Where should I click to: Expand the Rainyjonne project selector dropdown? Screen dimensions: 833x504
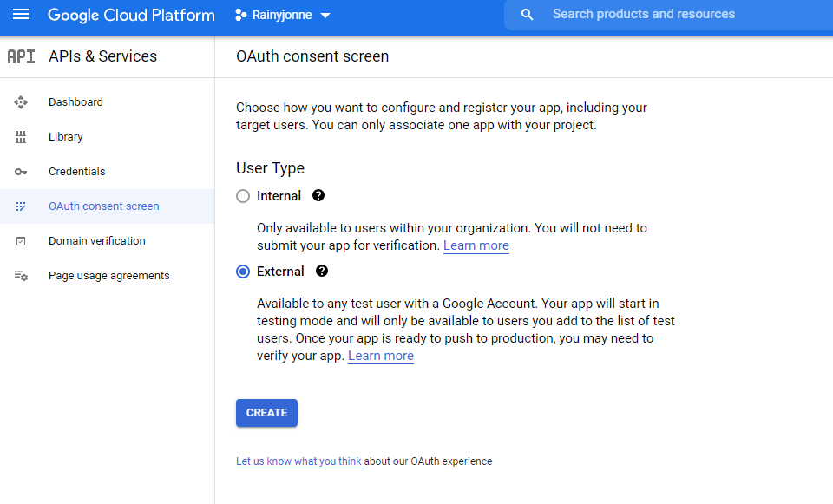point(283,15)
